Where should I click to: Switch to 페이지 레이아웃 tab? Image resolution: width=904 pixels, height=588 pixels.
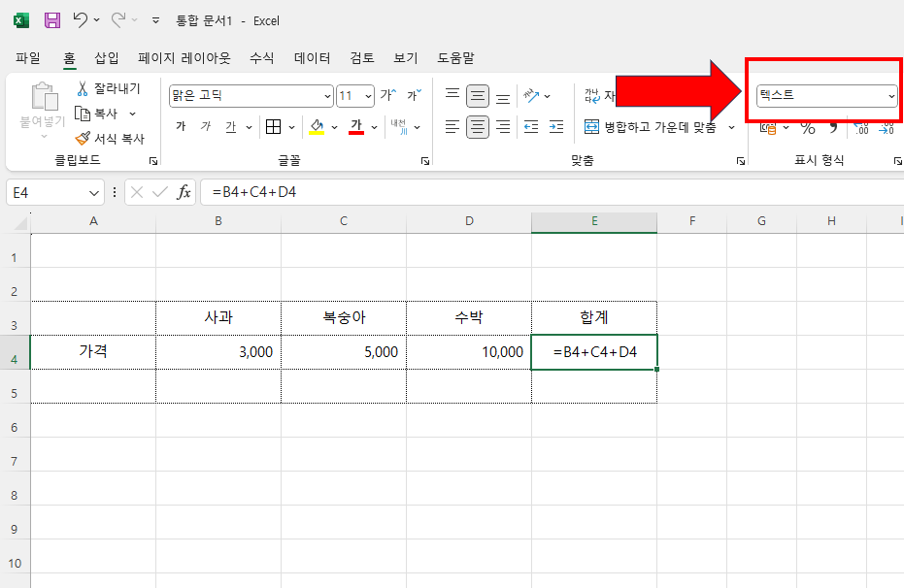(184, 58)
